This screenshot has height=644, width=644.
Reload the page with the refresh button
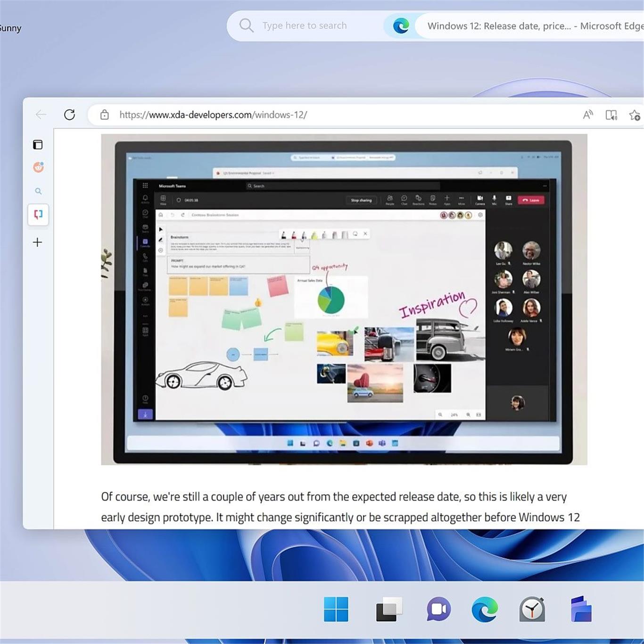pos(69,115)
